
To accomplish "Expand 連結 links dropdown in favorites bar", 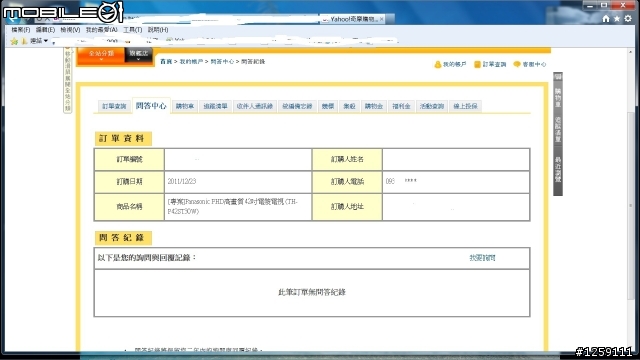I will pyautogui.click(x=39, y=41).
